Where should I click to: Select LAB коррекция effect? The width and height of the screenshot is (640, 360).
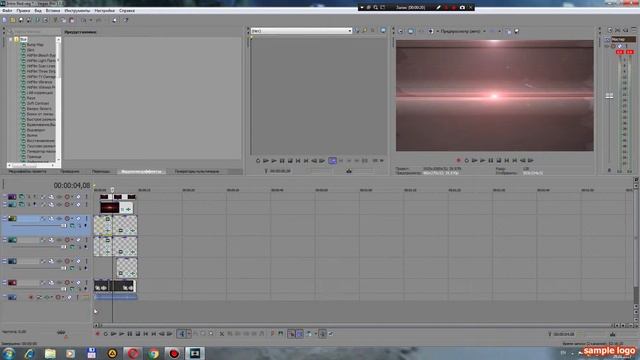point(40,93)
